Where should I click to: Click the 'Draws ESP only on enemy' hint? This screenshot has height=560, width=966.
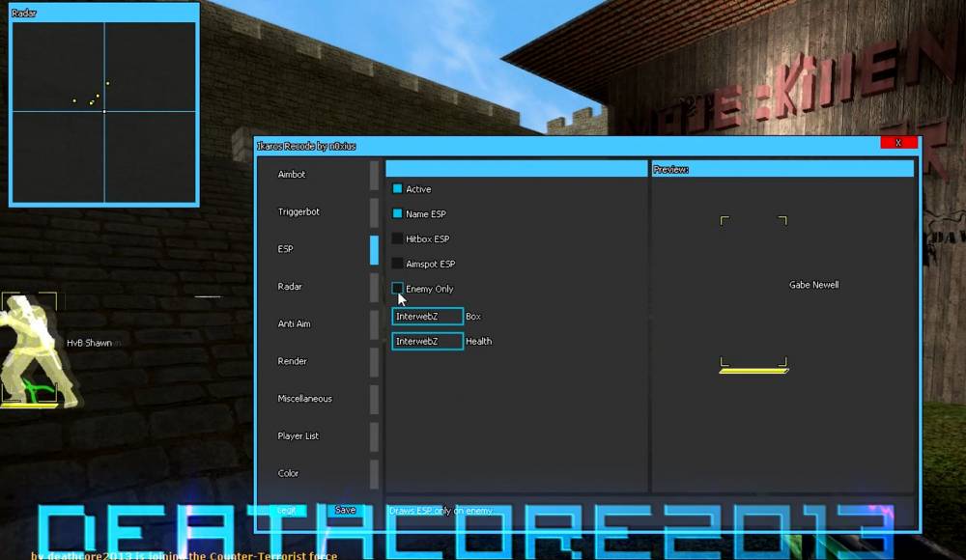pos(440,511)
